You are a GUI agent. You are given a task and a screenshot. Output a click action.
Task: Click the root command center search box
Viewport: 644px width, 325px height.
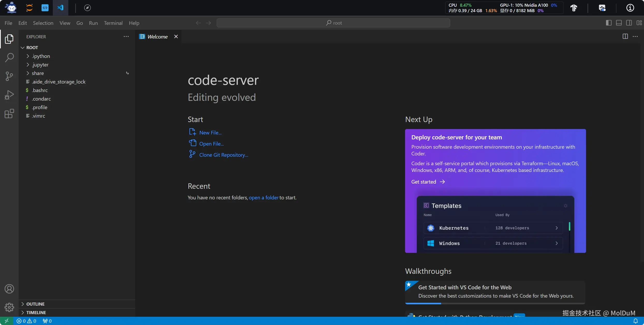[333, 23]
